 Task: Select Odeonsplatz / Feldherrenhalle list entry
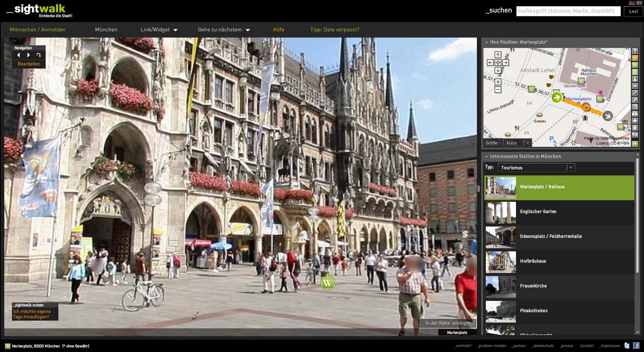pyautogui.click(x=559, y=237)
